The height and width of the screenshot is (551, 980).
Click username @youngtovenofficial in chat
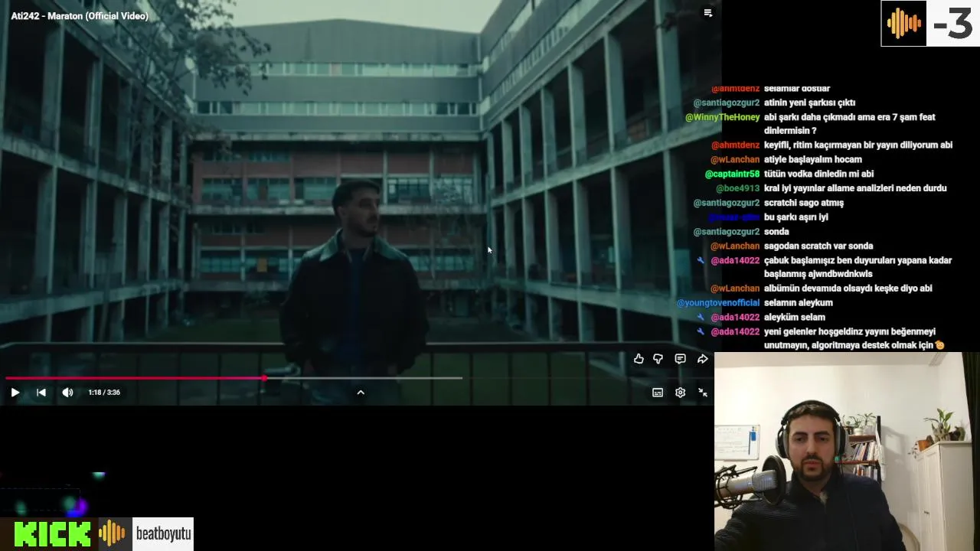click(717, 303)
